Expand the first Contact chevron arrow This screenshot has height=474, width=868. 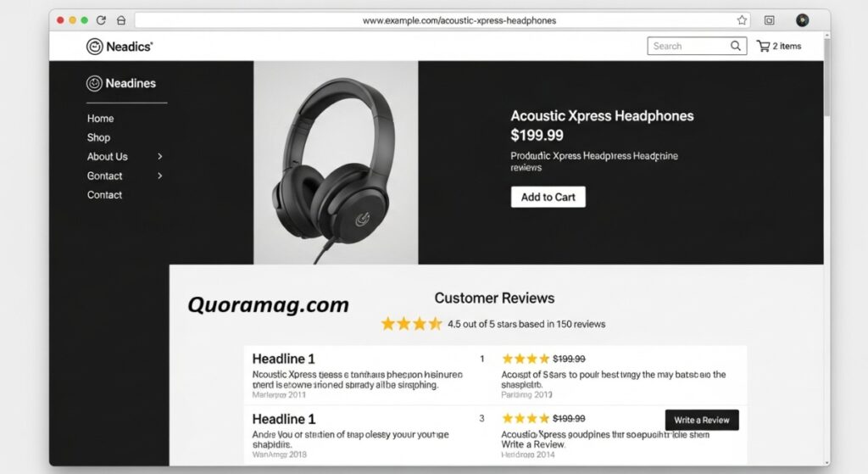point(160,176)
